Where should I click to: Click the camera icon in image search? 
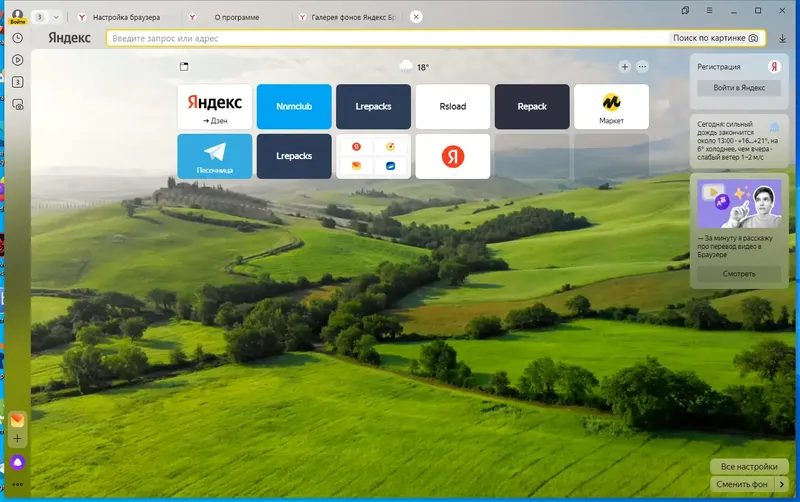(753, 38)
